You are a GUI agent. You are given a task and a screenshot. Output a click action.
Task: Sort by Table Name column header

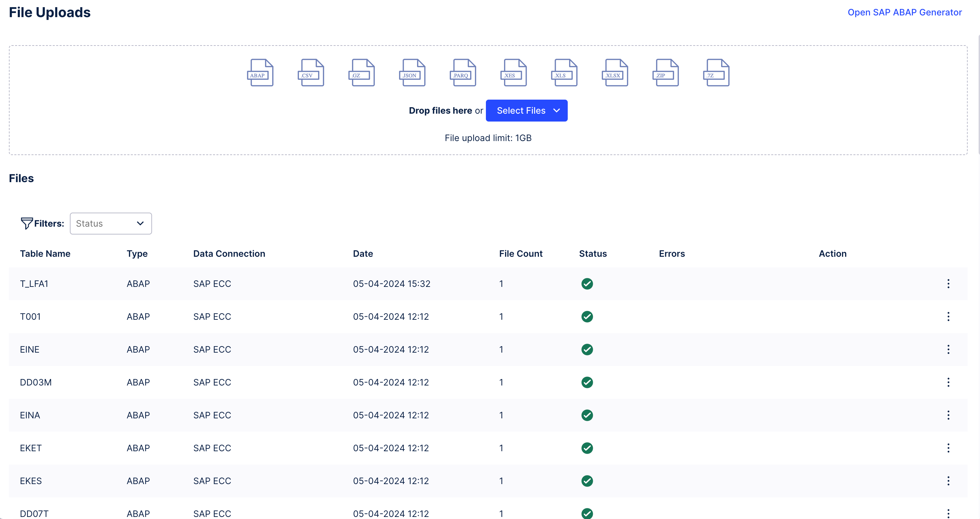point(45,254)
